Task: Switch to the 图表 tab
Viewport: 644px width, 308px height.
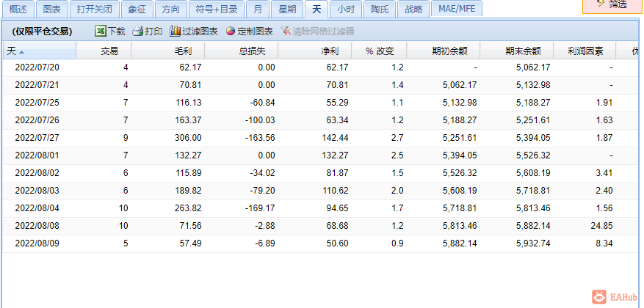Action: (x=51, y=9)
